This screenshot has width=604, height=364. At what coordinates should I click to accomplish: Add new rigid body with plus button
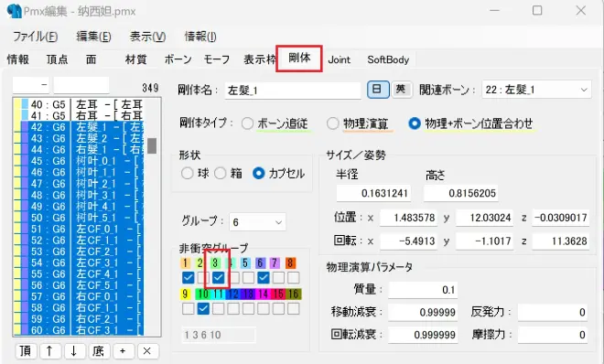(123, 351)
